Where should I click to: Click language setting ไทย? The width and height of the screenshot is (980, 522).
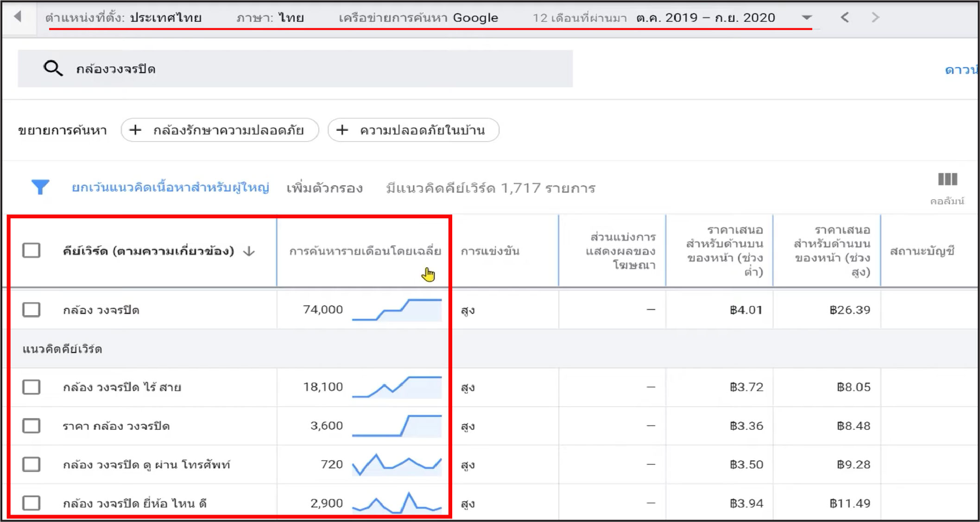[291, 18]
